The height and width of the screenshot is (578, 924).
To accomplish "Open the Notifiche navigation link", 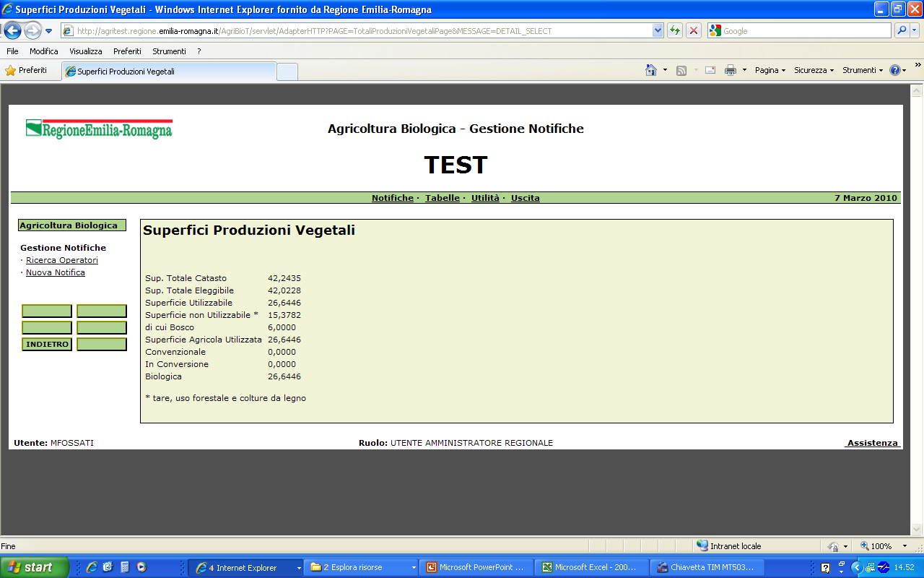I will [x=393, y=198].
